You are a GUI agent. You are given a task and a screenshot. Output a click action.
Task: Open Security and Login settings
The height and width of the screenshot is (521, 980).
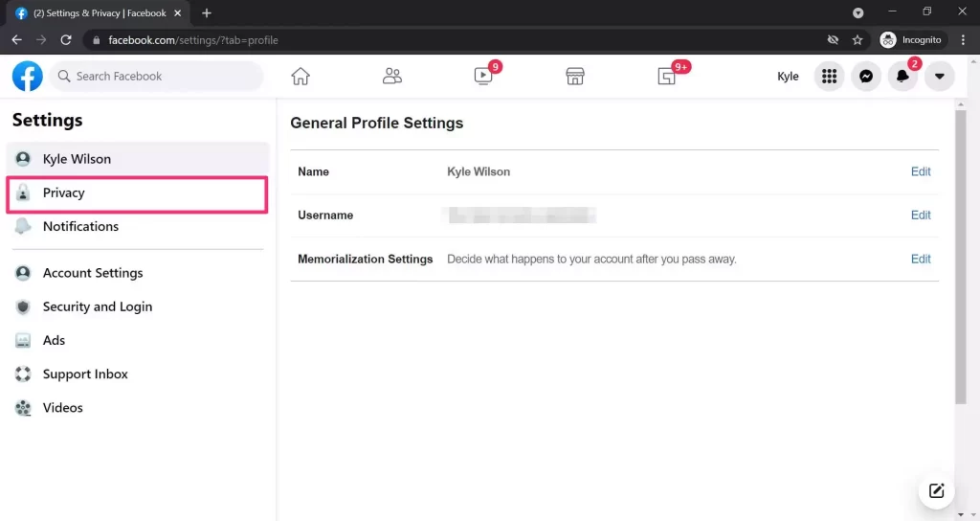97,306
